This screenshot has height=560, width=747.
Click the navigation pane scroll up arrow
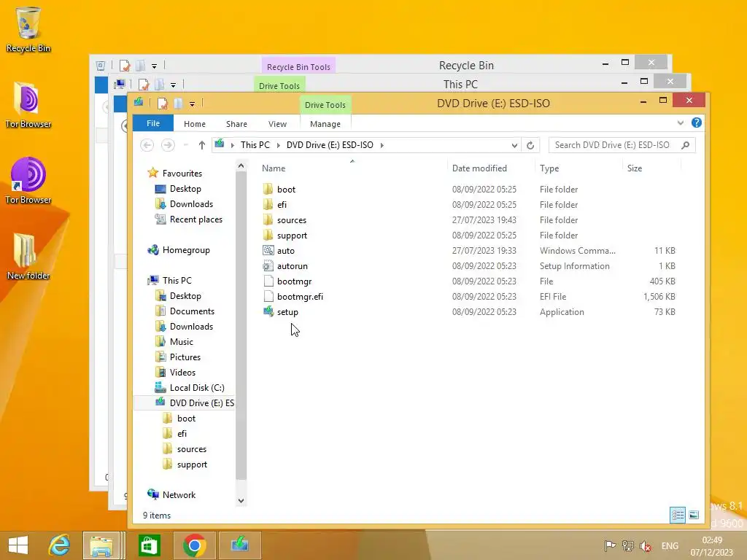tap(241, 166)
